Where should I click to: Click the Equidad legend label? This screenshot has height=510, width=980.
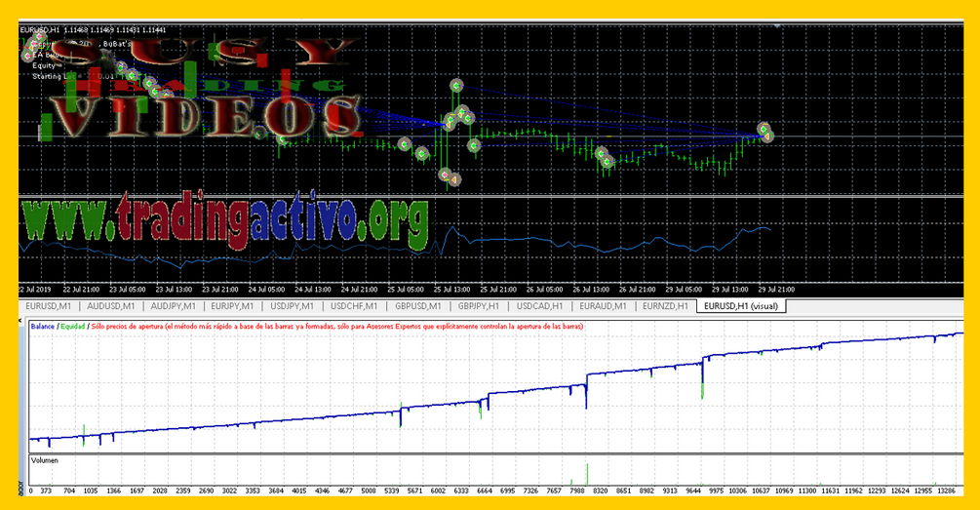(x=72, y=327)
